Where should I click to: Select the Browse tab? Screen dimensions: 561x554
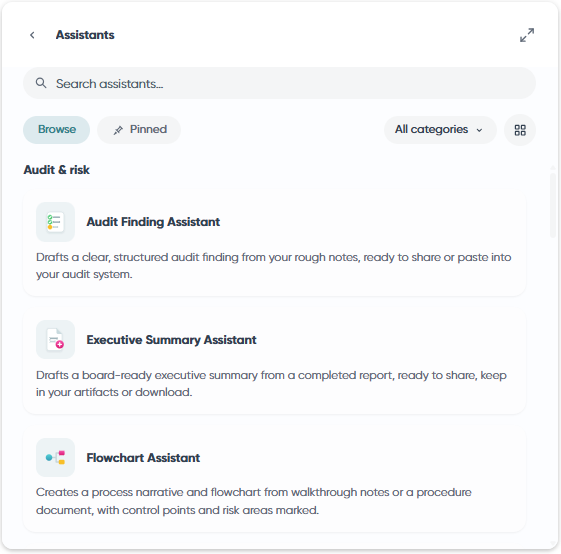(x=57, y=130)
